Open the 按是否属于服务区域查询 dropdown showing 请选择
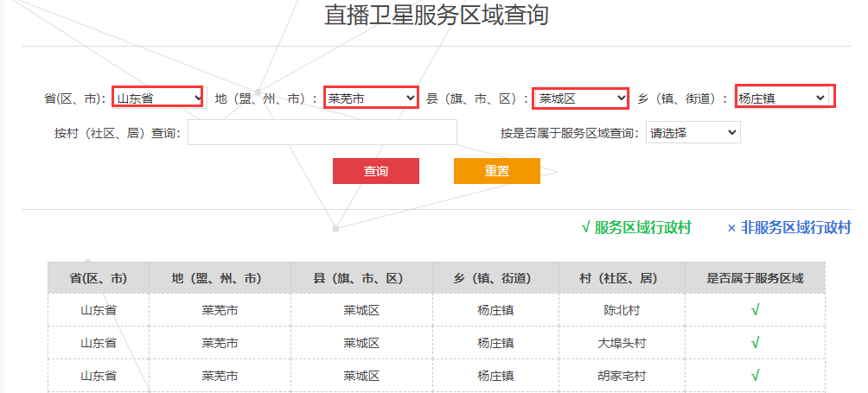Viewport: 868px width, 393px height. 693,133
